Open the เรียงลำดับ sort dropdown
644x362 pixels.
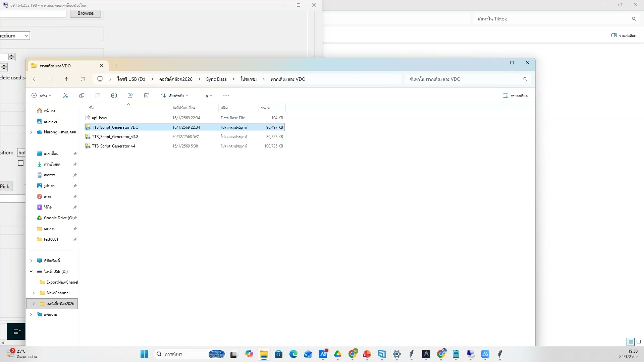(x=174, y=96)
